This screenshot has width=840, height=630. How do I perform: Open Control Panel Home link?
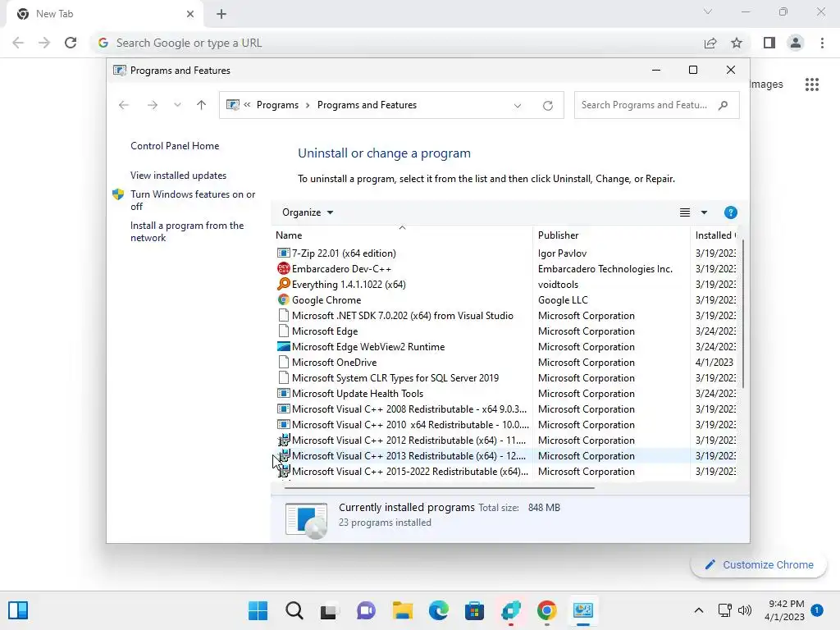[175, 146]
